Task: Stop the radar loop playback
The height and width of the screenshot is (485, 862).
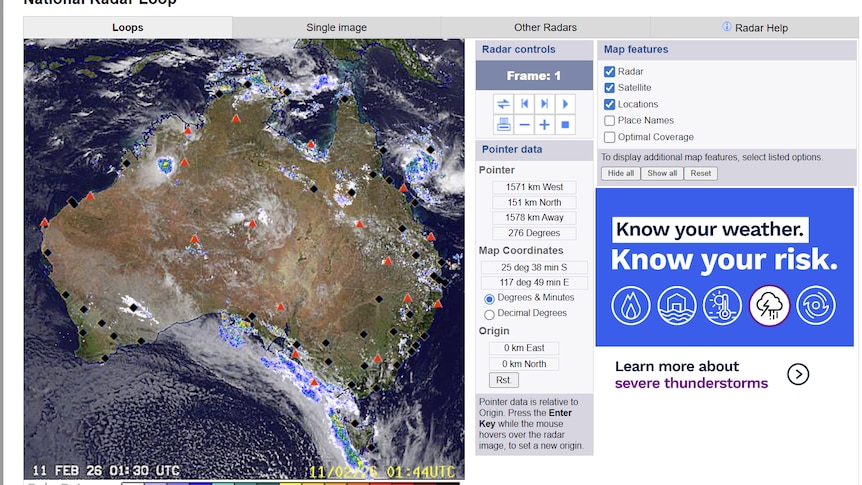Action: 565,124
